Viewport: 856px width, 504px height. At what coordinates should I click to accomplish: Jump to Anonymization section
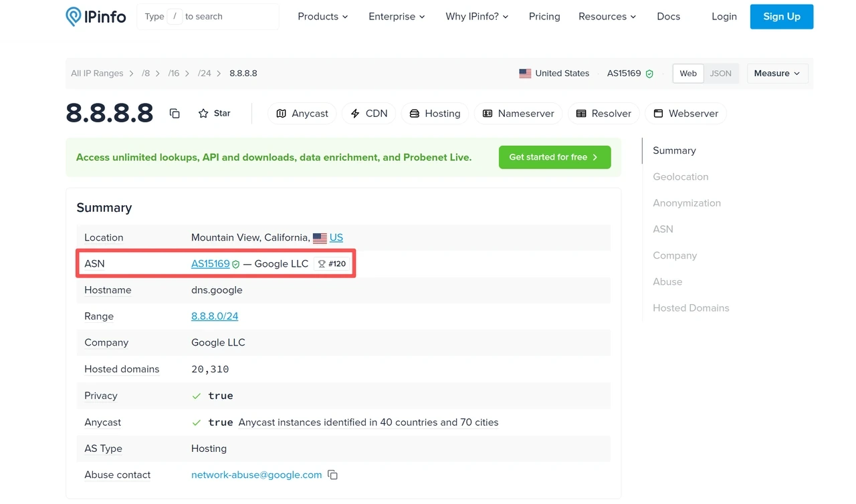[687, 203]
